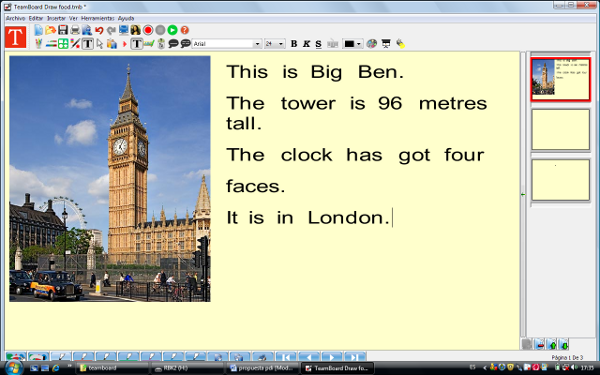Open the Arial font dropdown
Image resolution: width=600 pixels, height=375 pixels.
[258, 44]
